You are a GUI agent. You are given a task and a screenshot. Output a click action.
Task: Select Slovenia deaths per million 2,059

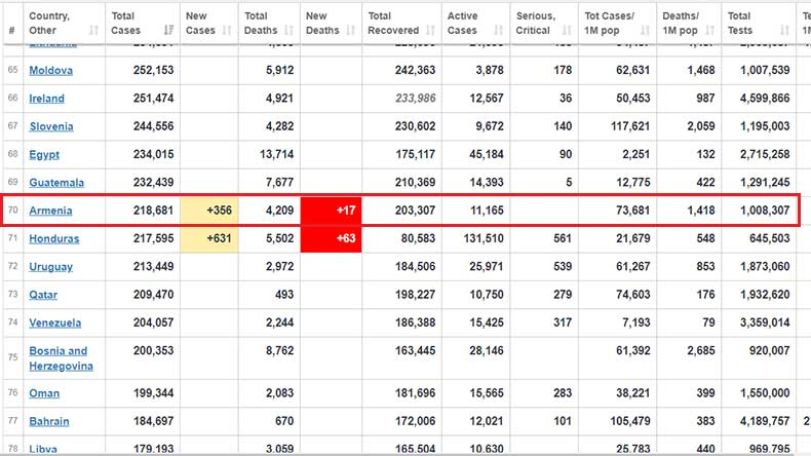pos(701,126)
